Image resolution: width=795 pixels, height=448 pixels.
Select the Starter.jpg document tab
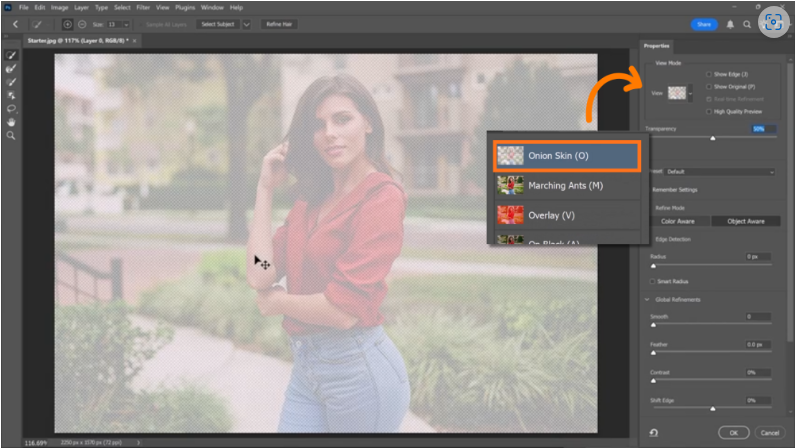[78, 41]
